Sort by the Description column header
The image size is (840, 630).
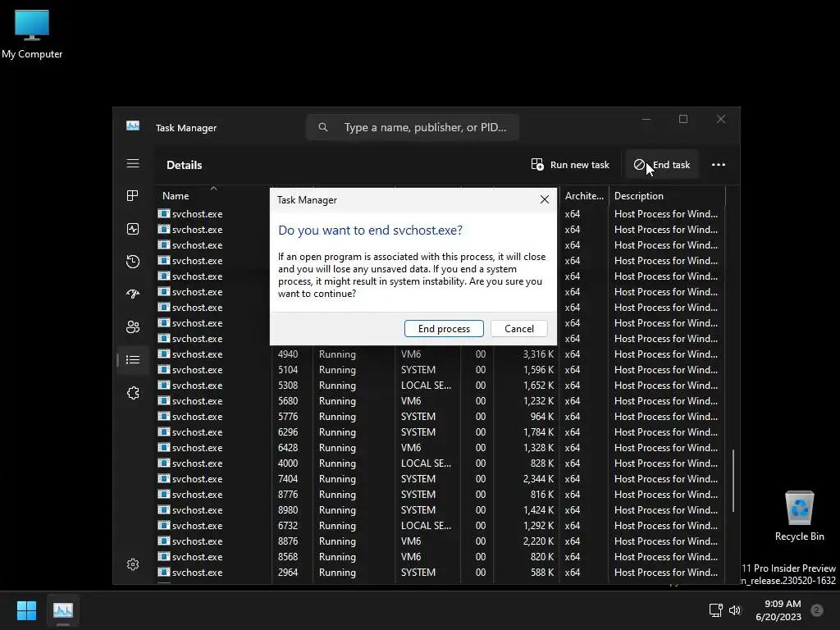coord(667,195)
